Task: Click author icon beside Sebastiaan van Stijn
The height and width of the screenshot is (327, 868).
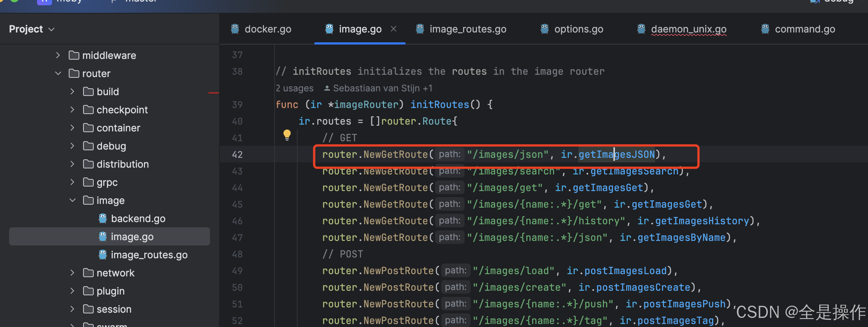Action: 327,88
